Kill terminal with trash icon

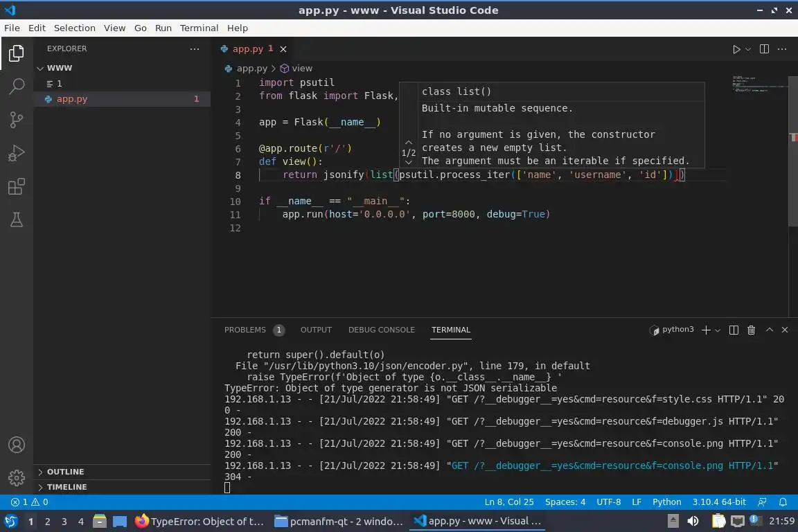point(751,330)
